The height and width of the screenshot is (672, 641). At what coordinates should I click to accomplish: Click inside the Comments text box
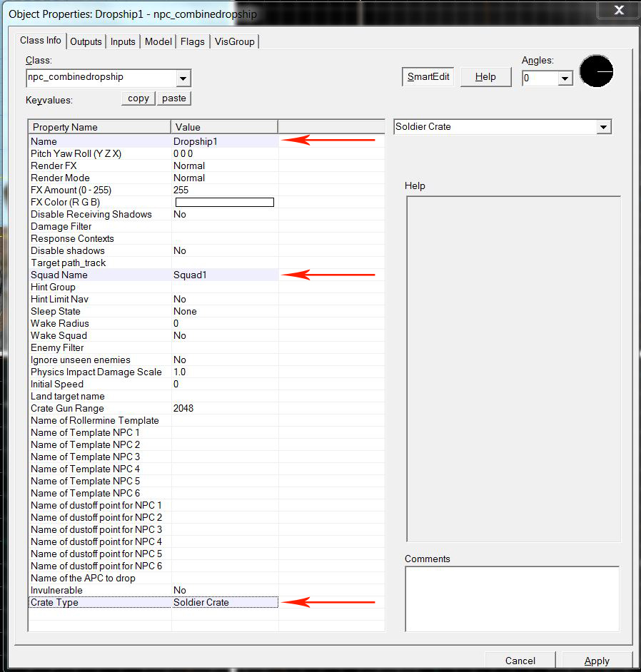512,599
